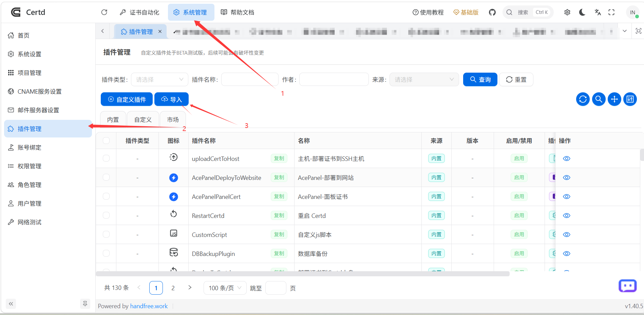644x315 pixels.
Task: Toggle the round search toolbar button
Action: pos(599,99)
